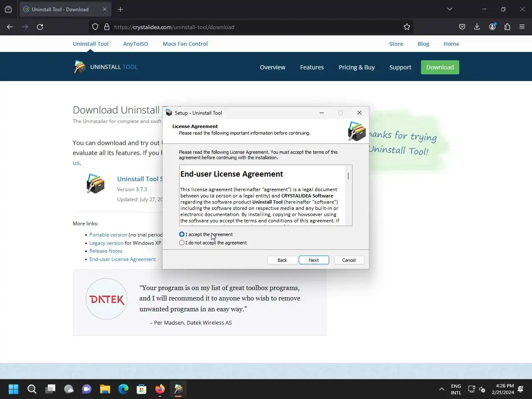Switch to AnyToISO product tab
The width and height of the screenshot is (532, 399).
pyautogui.click(x=135, y=44)
